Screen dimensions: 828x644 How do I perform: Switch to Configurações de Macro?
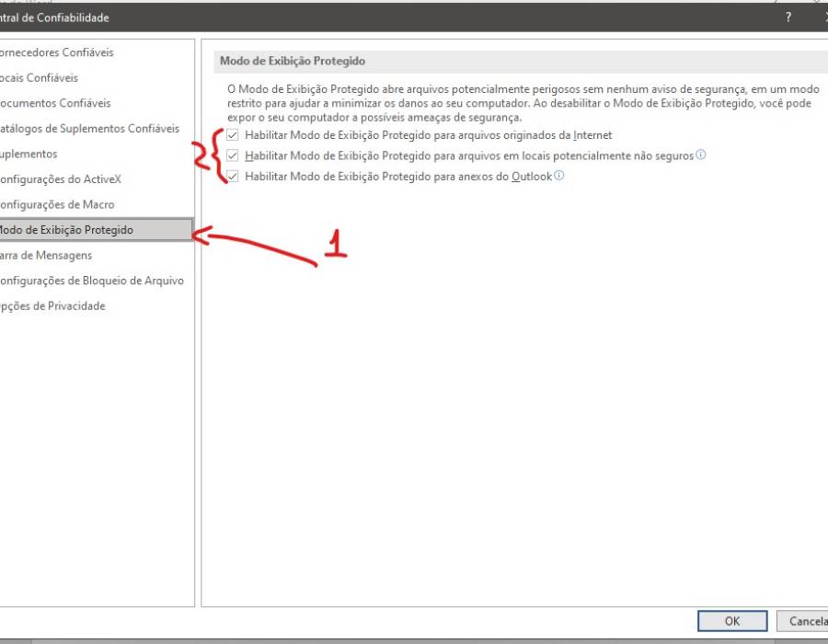(57, 204)
